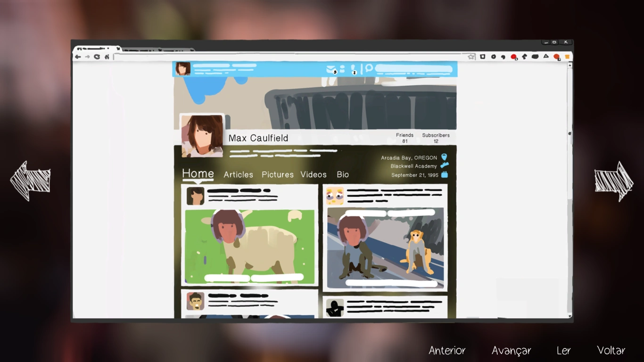The image size is (644, 362).
Task: Open the friends icon in the blue header
Action: [342, 69]
